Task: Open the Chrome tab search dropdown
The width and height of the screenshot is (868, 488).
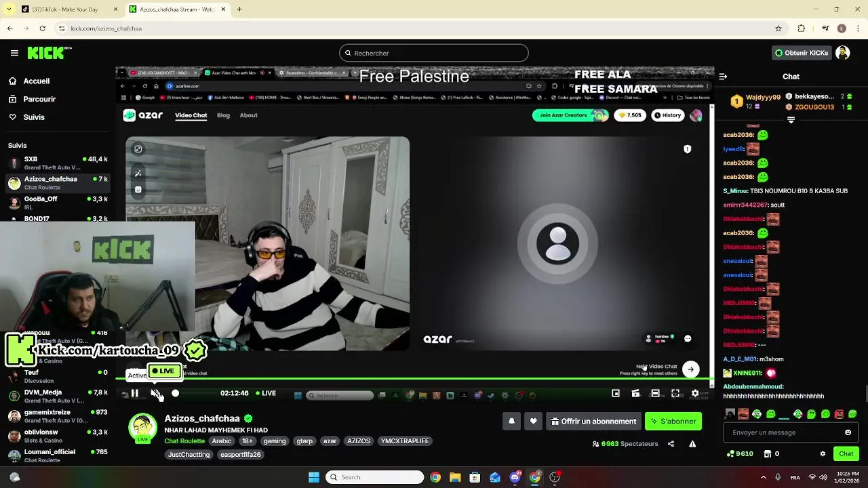Action: pos(9,9)
